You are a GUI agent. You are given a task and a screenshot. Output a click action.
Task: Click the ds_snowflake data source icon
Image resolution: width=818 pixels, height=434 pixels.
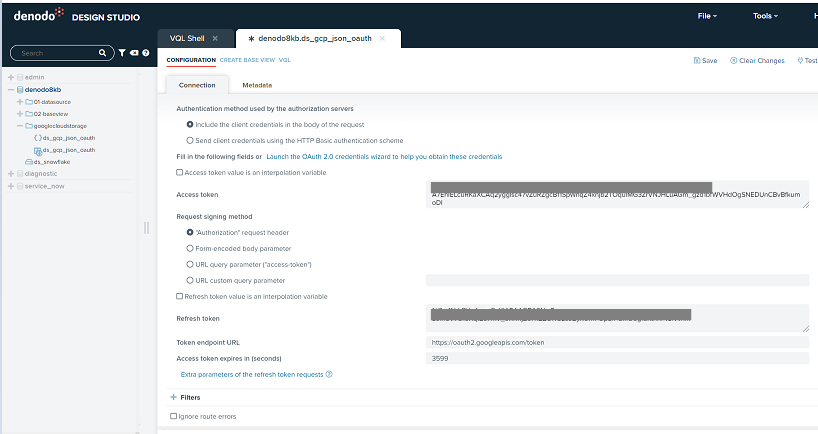click(x=29, y=162)
